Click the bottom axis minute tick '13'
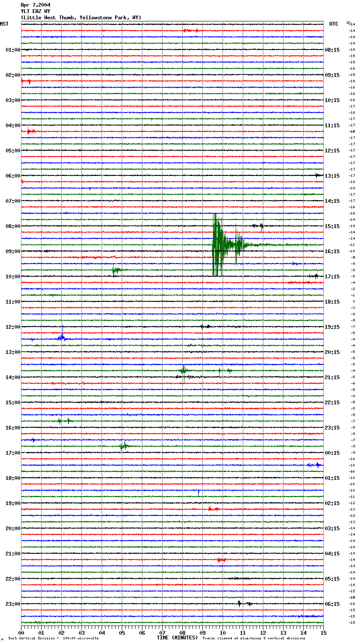The height and width of the screenshot is (644, 357). click(283, 633)
